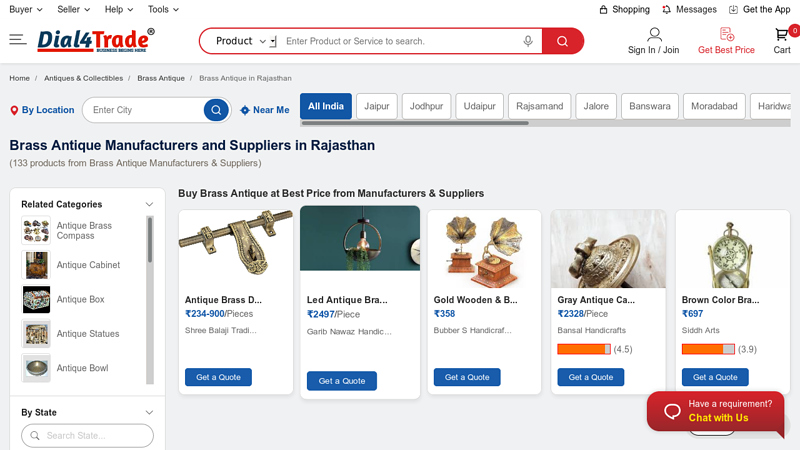
Task: Click the Dial4Trade logo
Action: [x=96, y=40]
